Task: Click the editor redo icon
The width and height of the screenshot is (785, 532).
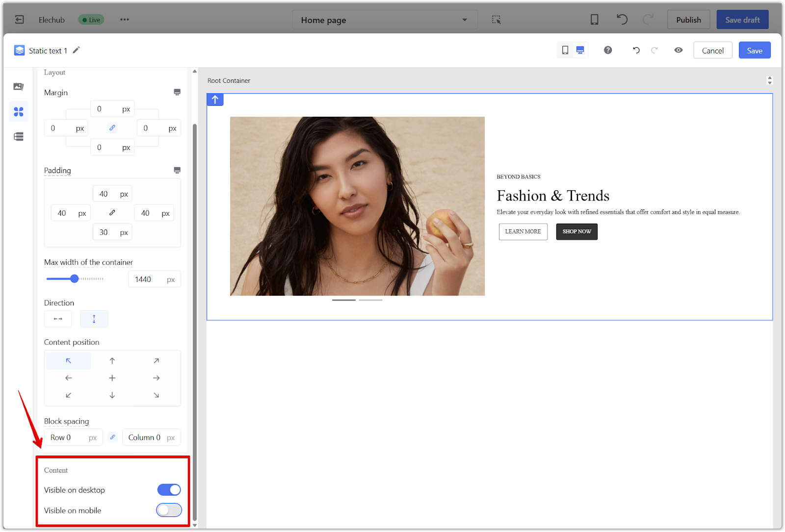Action: pos(654,50)
